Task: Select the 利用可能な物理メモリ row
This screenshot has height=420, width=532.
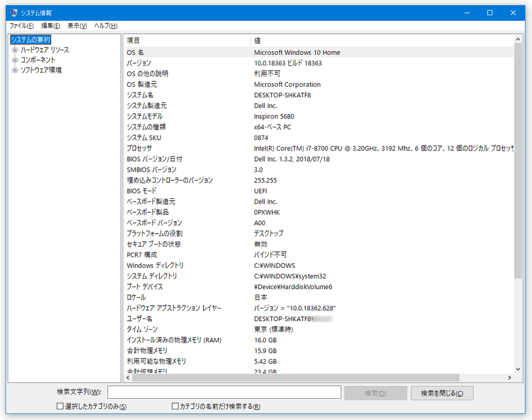Action: pyautogui.click(x=319, y=362)
